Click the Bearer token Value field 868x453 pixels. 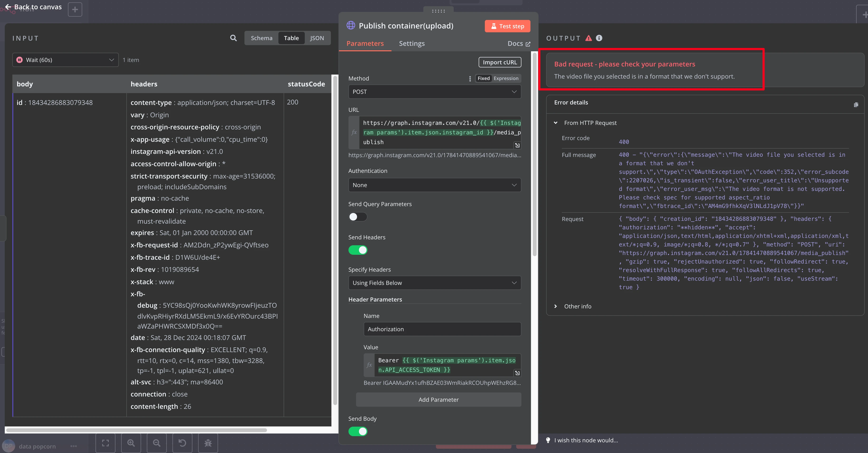point(448,365)
